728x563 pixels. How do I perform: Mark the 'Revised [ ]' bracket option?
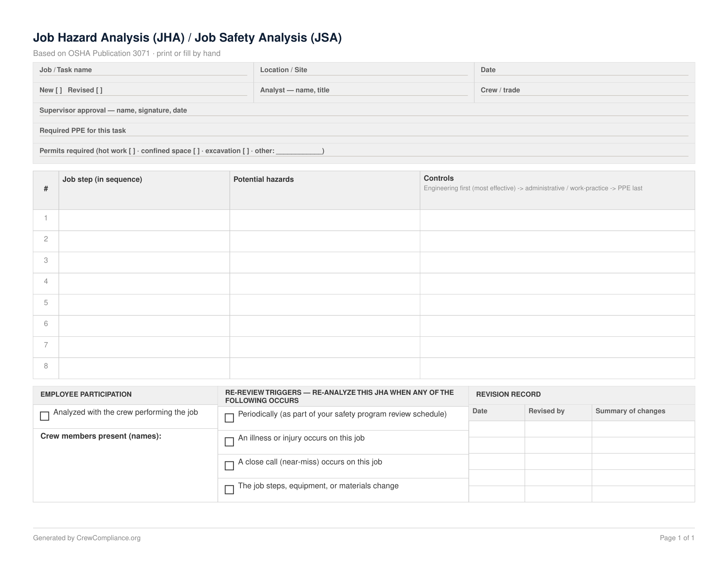(99, 90)
